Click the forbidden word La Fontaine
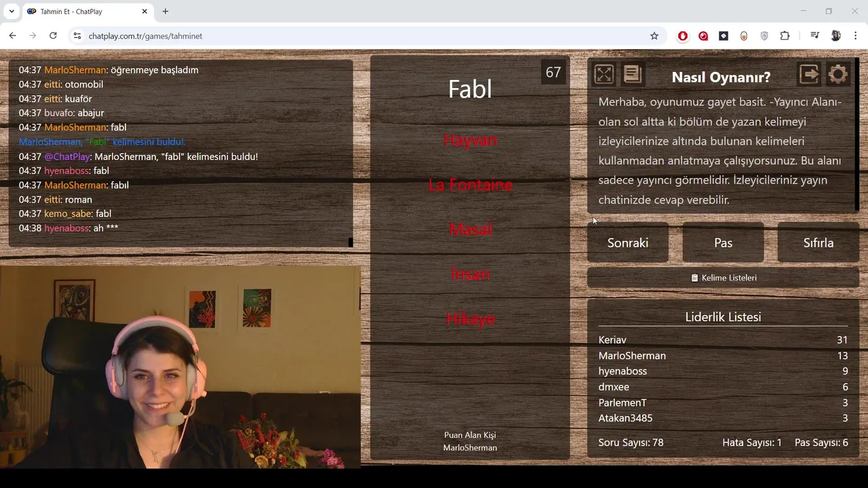This screenshot has height=488, width=868. [x=470, y=184]
